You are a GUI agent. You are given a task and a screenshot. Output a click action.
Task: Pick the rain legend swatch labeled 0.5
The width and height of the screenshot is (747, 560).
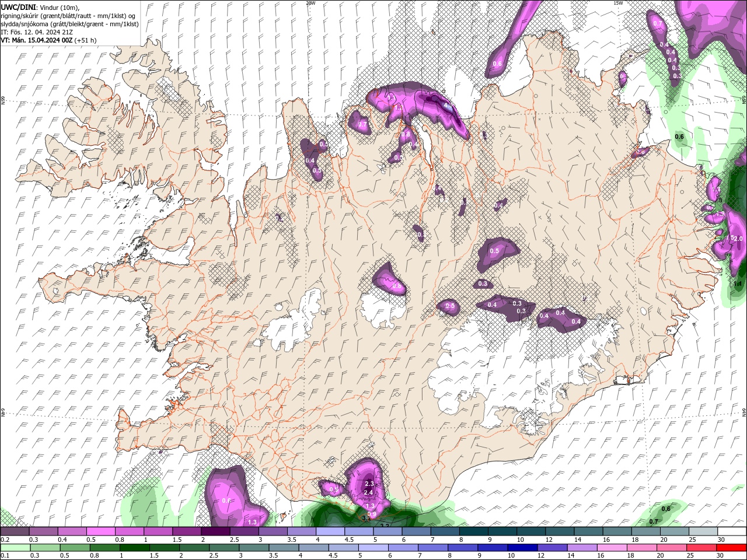coord(75,548)
